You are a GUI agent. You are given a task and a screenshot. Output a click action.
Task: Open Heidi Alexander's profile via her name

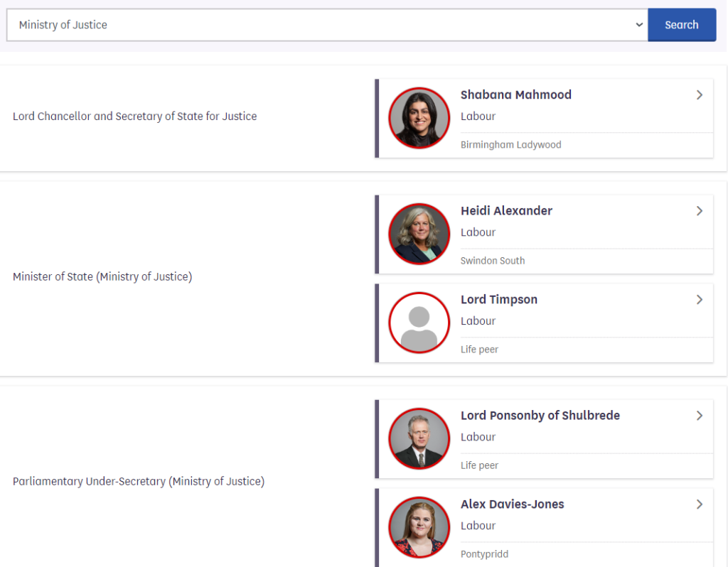click(x=506, y=210)
